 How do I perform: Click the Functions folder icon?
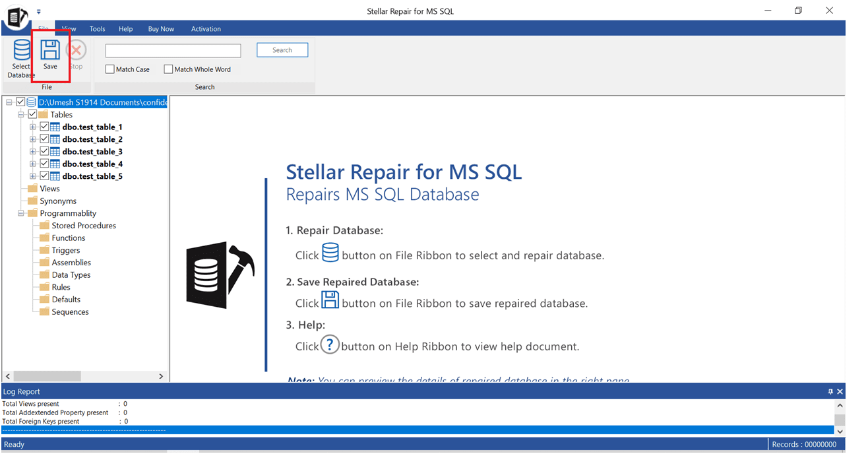pos(44,238)
